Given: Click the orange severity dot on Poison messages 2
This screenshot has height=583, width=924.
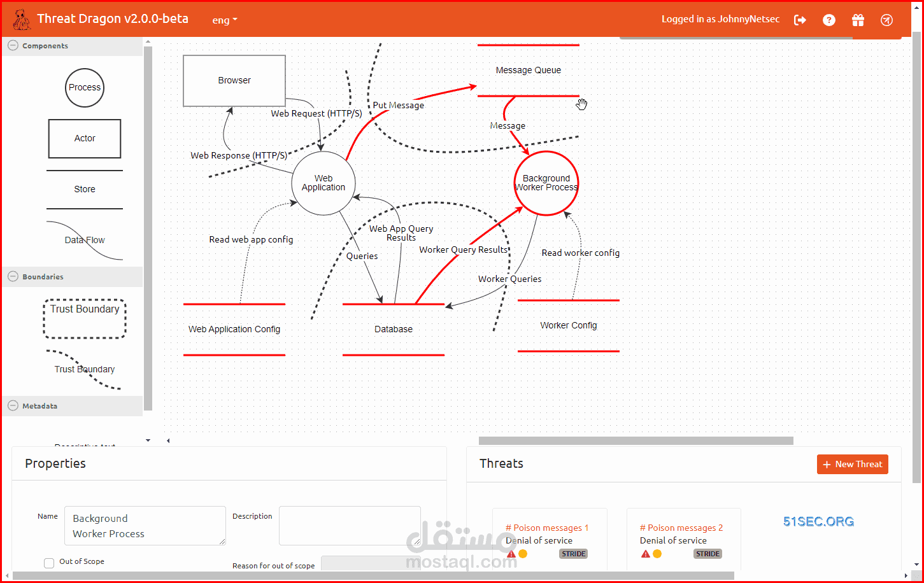Looking at the screenshot, I should coord(657,554).
